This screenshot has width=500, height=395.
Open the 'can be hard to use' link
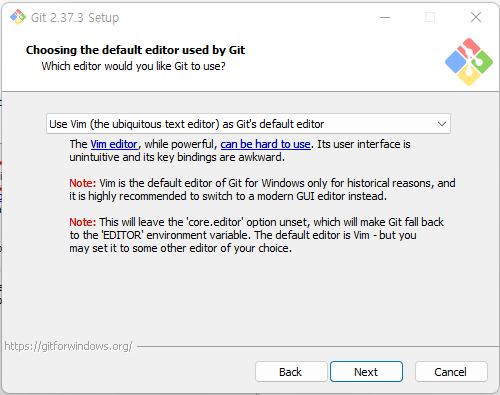(x=265, y=144)
